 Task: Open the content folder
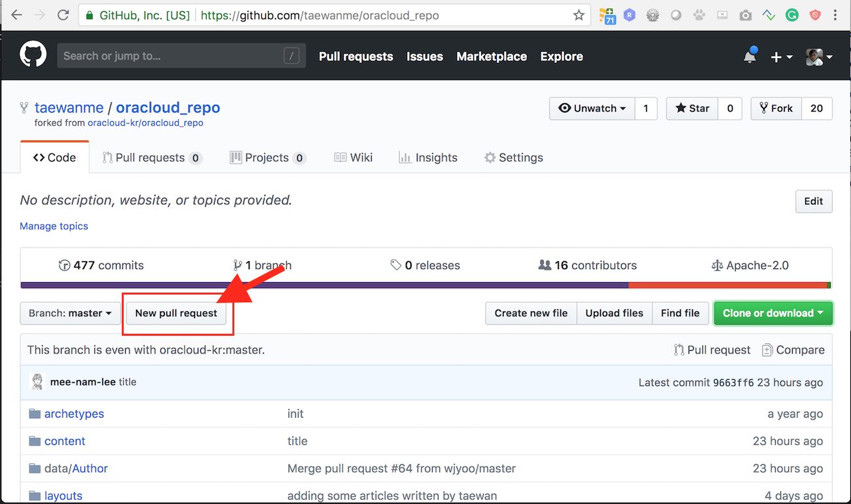click(x=65, y=441)
